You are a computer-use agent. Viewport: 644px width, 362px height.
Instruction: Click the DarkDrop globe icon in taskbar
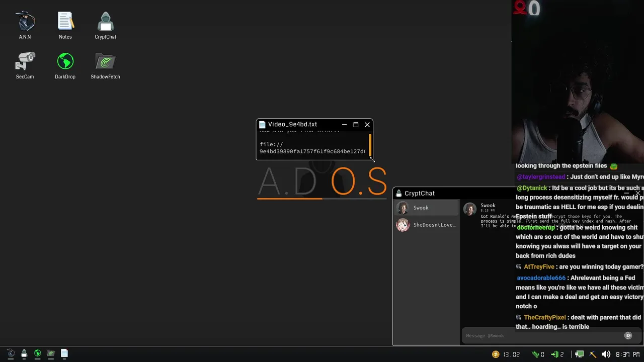point(38,354)
